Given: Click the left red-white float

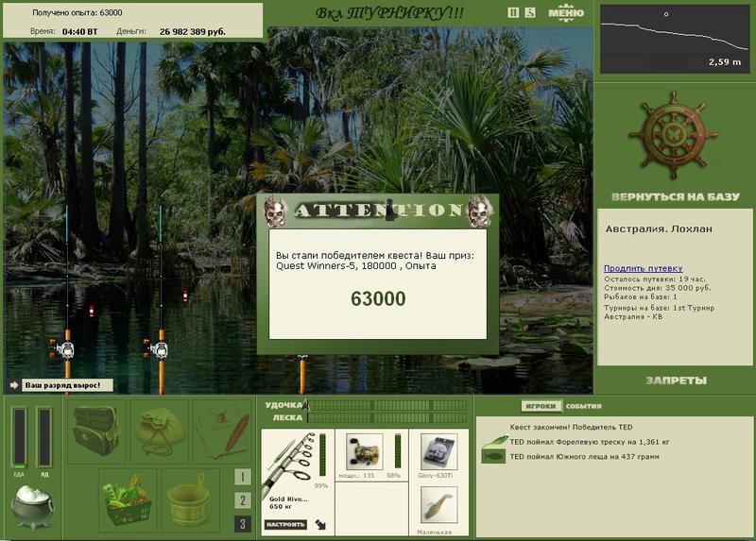Looking at the screenshot, I should pos(92,312).
